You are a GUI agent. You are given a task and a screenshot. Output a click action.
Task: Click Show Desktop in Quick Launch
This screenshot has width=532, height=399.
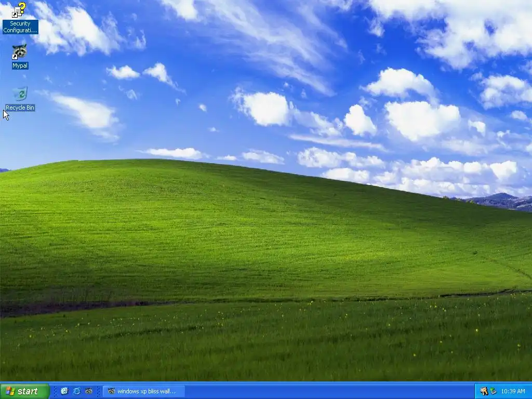coord(64,391)
